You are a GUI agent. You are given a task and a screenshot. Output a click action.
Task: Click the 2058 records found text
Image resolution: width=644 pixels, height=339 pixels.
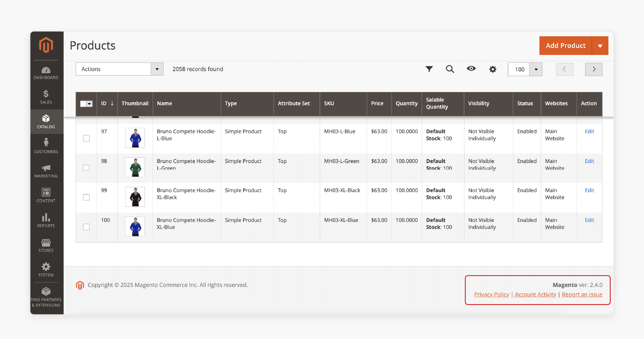pos(198,69)
